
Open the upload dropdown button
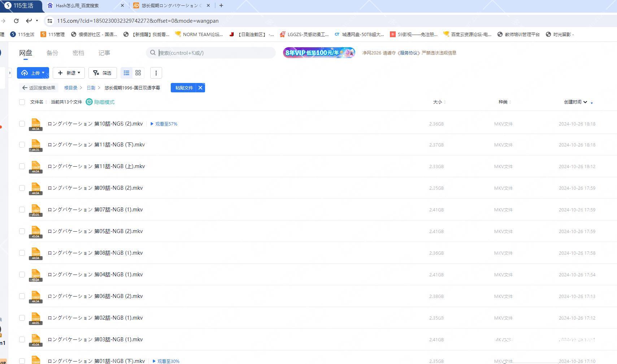[x=33, y=73]
